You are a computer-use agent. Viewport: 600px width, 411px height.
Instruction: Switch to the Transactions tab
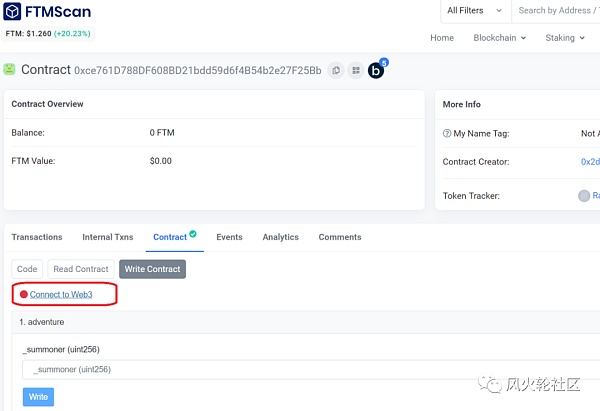(x=37, y=237)
